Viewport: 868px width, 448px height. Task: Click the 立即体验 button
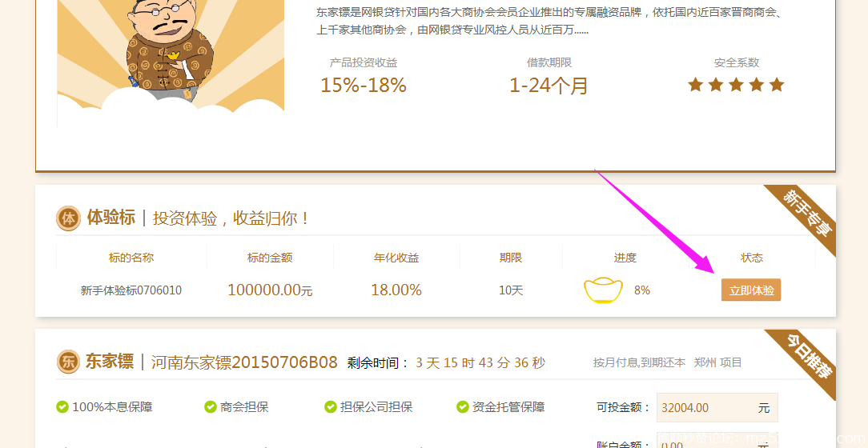point(751,290)
